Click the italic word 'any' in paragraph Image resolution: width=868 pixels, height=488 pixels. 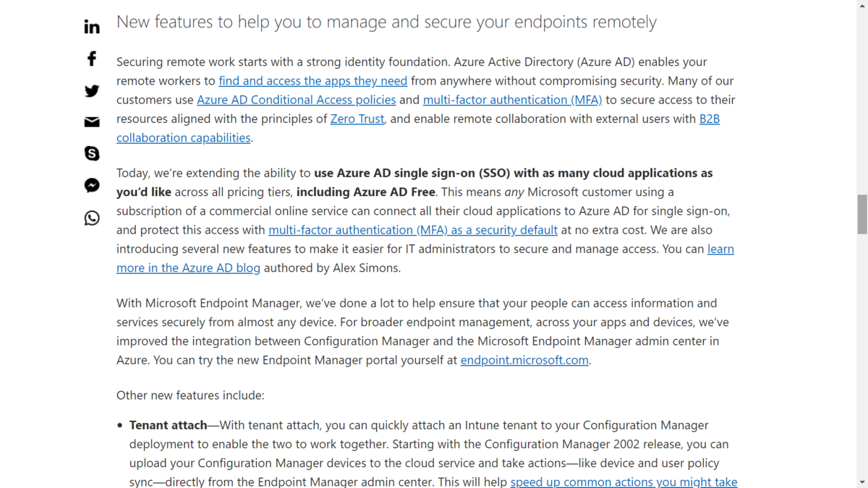[514, 192]
